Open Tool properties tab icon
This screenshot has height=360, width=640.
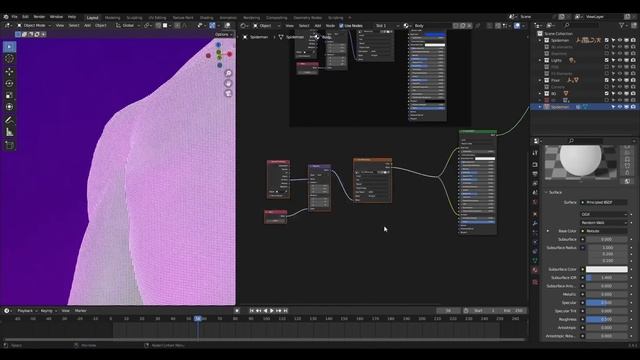535,153
